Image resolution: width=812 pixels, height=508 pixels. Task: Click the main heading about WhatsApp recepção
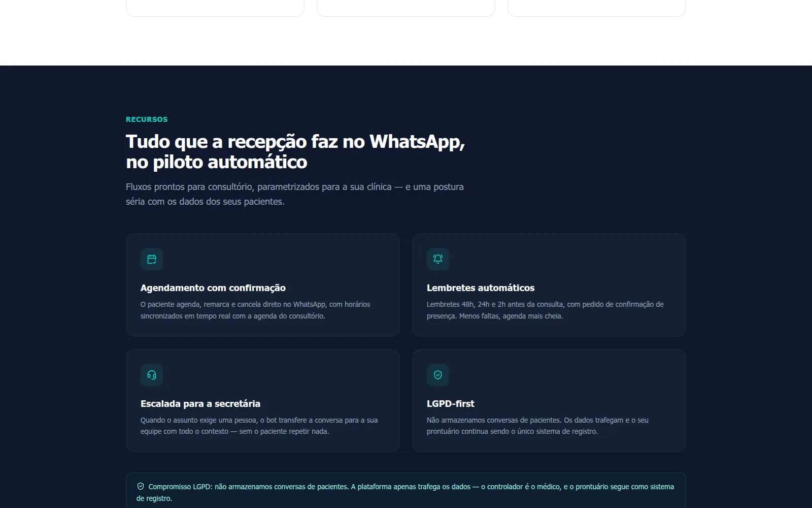click(295, 152)
